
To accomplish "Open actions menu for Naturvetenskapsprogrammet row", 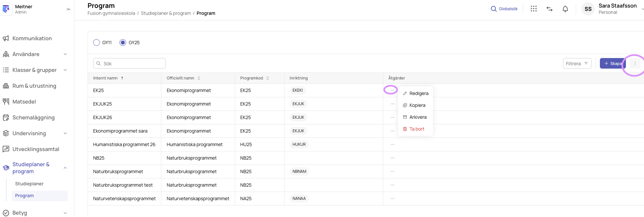I will click(392, 199).
